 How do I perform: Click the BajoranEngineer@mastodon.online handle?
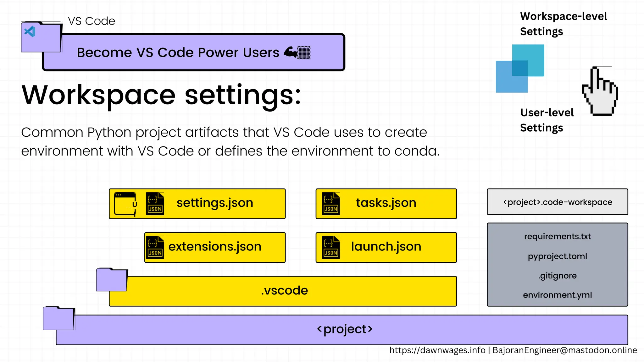tap(565, 350)
